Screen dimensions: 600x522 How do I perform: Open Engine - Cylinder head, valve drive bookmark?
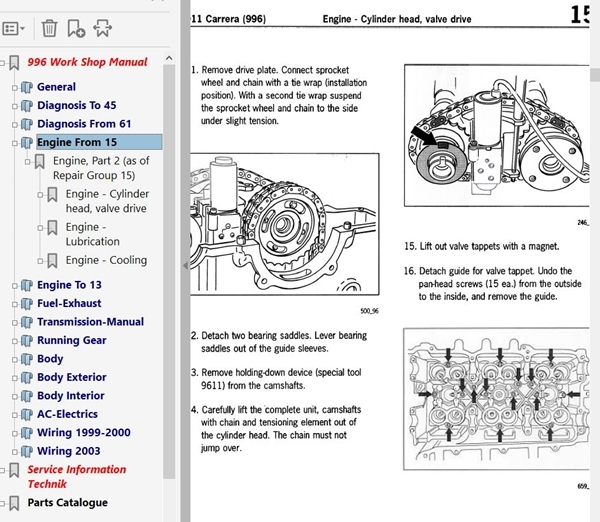[107, 201]
